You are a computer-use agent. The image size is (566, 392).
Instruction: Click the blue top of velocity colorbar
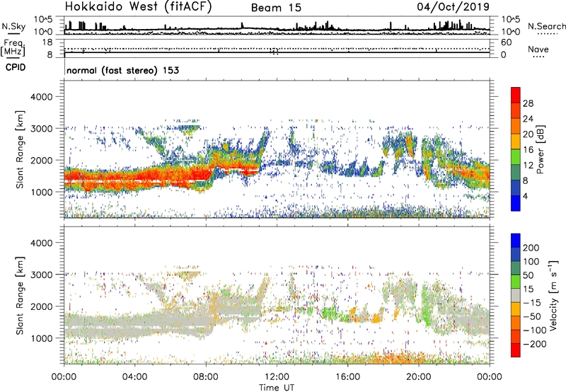coord(516,241)
